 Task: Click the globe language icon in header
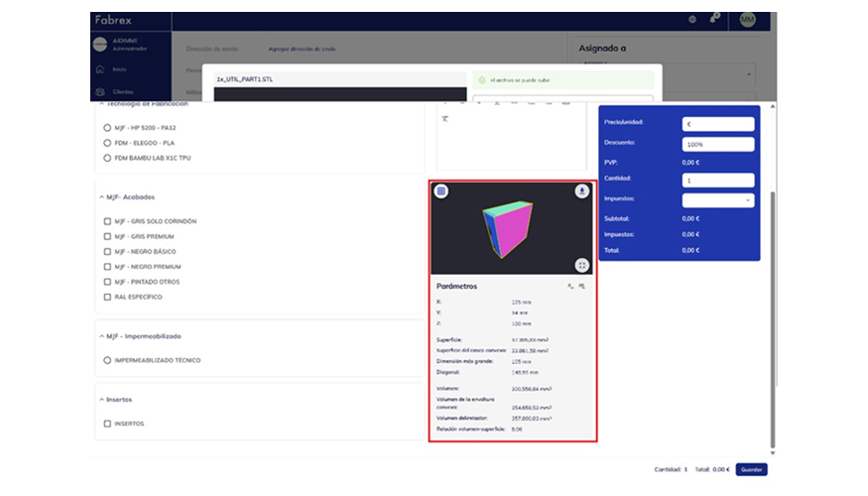[691, 19]
